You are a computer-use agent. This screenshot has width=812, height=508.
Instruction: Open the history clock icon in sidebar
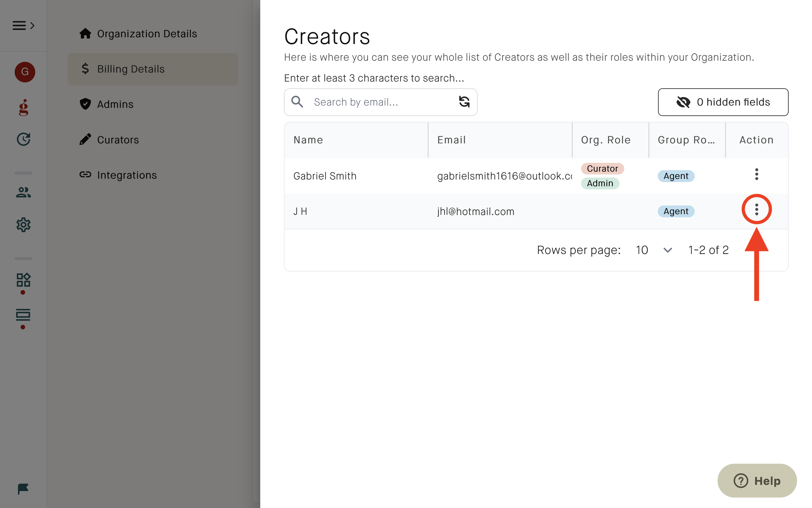(23, 139)
